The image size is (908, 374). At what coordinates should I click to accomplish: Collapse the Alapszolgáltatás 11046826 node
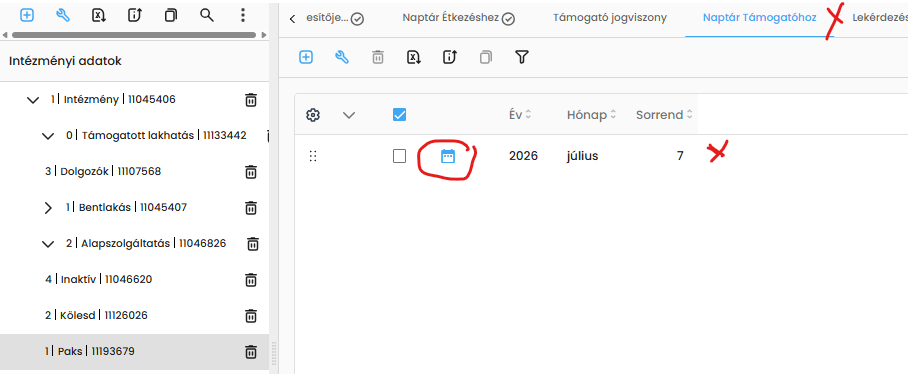[48, 244]
